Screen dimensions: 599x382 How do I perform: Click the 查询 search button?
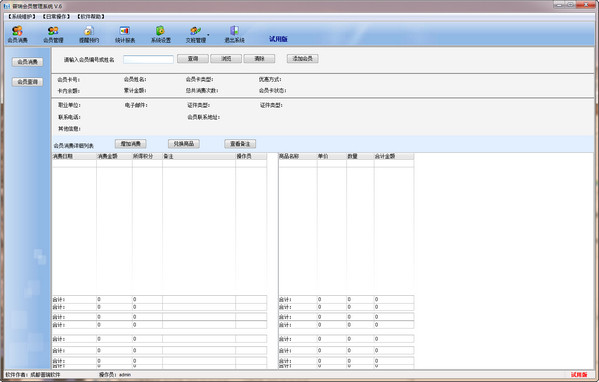(193, 59)
